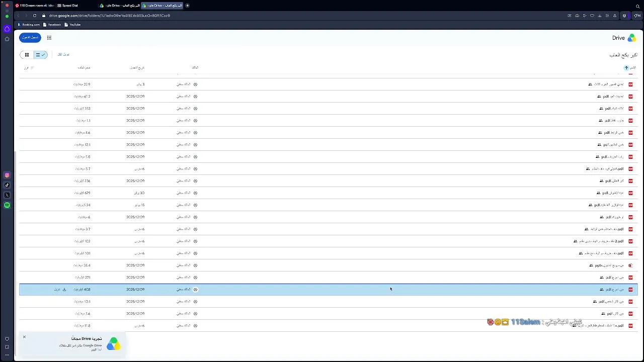
Task: Click the extensions cube icon in the toolbar
Action: (x=624, y=16)
